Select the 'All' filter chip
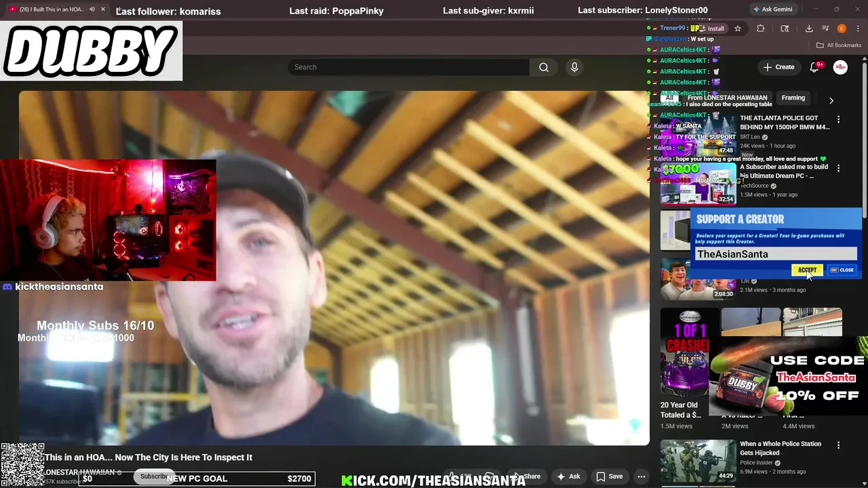This screenshot has height=488, width=868. [669, 98]
